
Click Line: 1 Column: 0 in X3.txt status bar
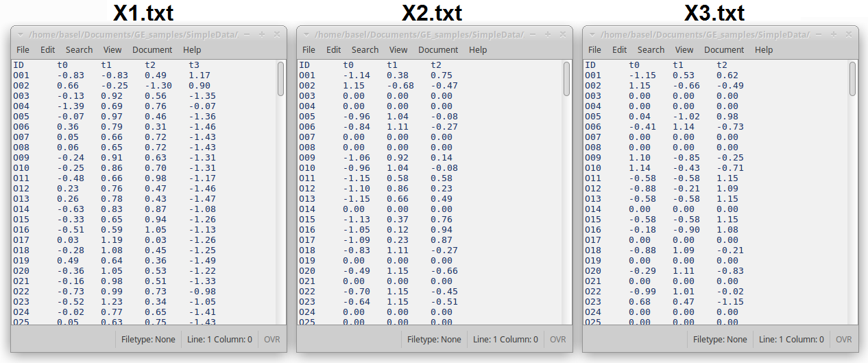click(791, 339)
